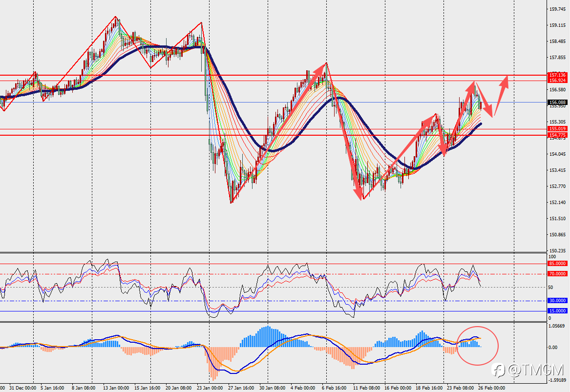
Task: Select the 70.0000 red level label
Action: [557, 274]
